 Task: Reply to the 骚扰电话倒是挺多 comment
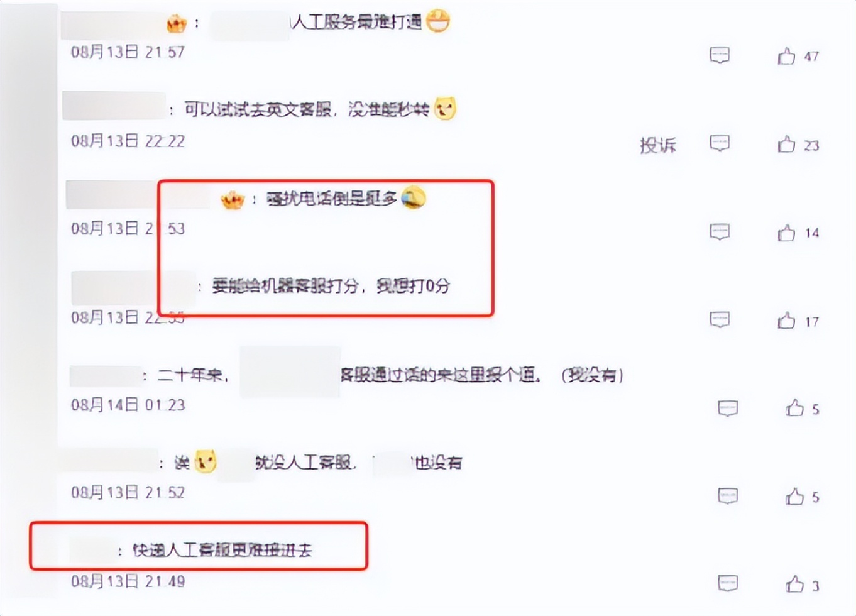[720, 232]
